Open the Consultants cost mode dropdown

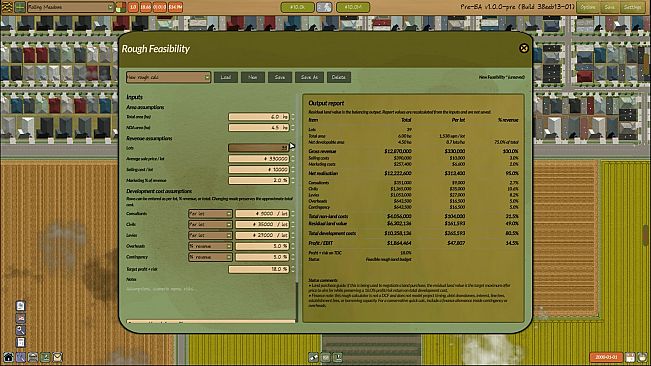click(210, 214)
